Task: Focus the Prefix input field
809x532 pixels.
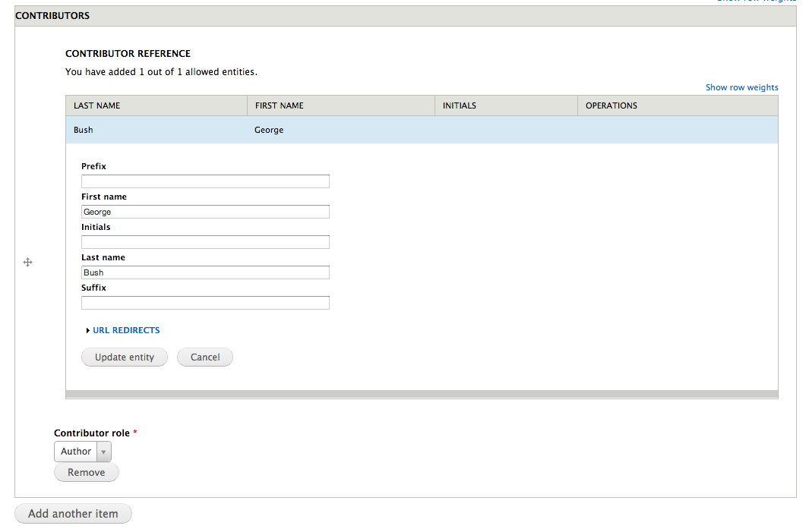Action: click(205, 181)
